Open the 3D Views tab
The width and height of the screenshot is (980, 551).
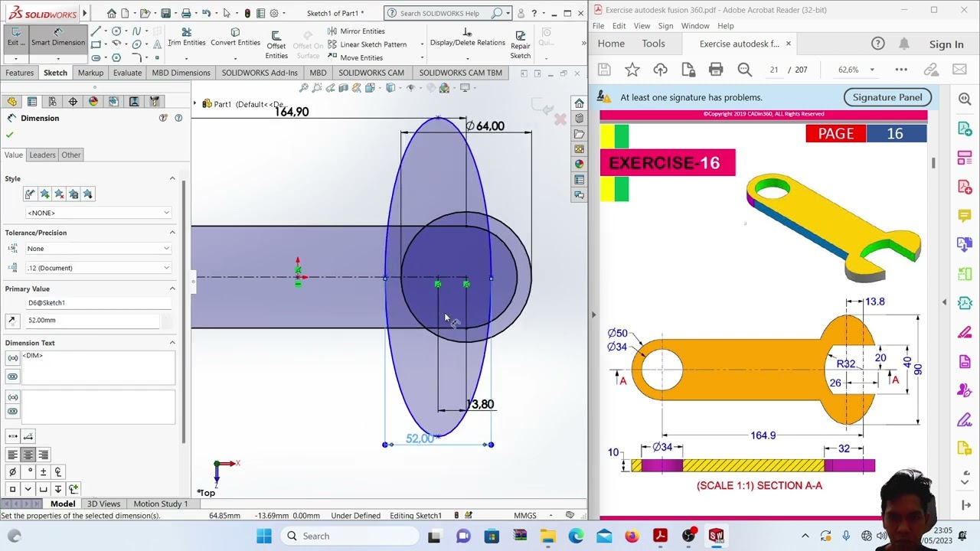103,504
